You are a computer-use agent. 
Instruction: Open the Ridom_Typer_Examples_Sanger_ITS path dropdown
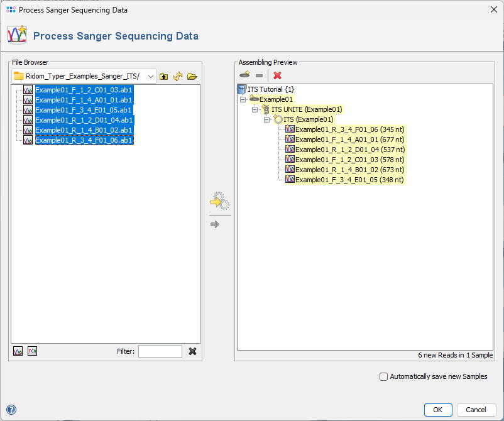tap(149, 76)
